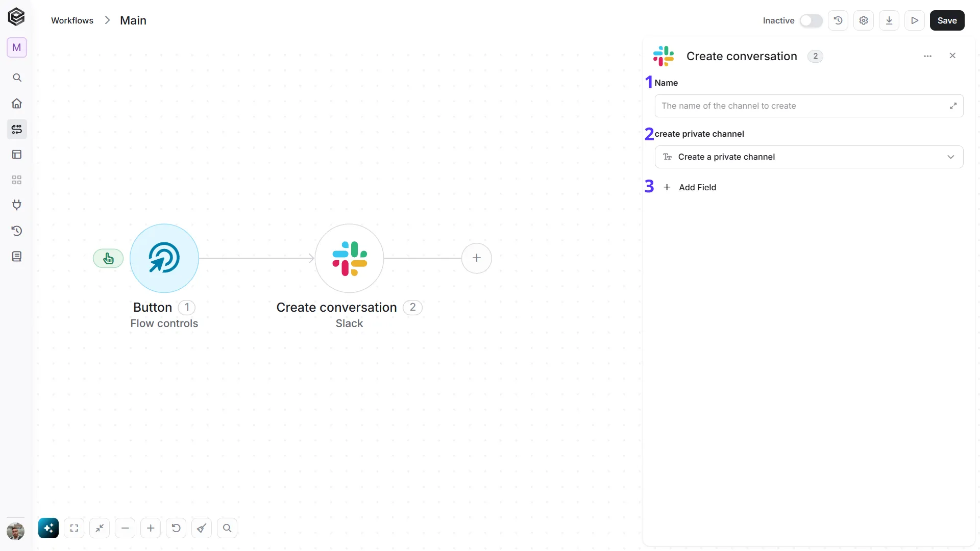
Task: Open the three-dots menu in Create conversation panel
Action: (928, 56)
